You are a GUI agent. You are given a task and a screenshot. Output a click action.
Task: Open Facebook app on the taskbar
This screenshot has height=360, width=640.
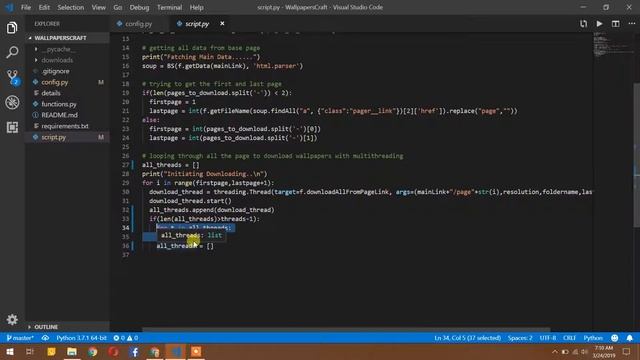tap(134, 352)
